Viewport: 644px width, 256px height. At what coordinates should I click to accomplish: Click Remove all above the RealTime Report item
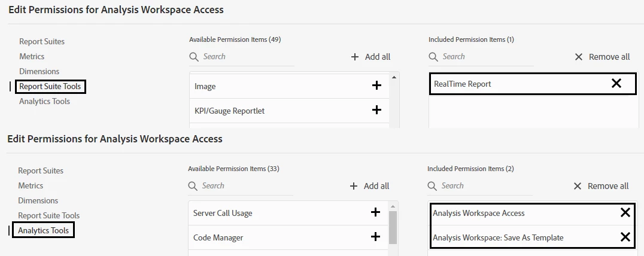click(602, 57)
